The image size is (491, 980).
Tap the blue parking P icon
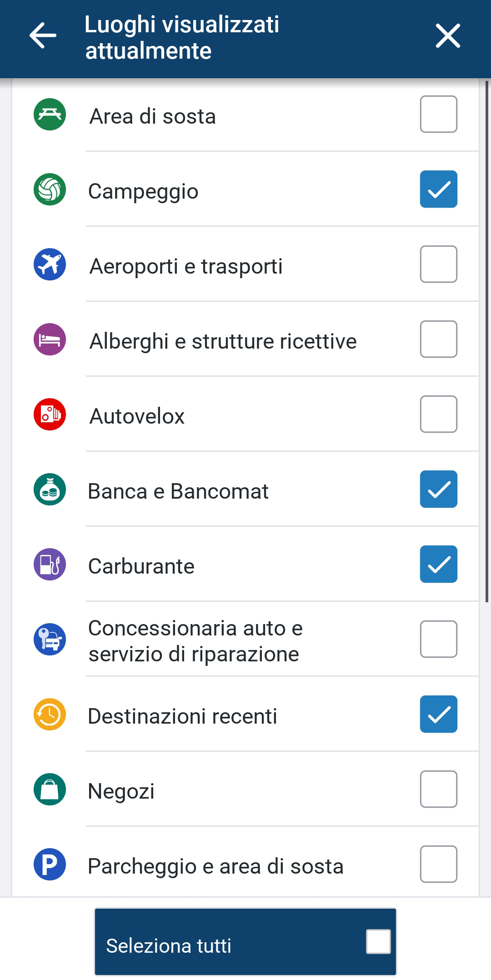50,864
